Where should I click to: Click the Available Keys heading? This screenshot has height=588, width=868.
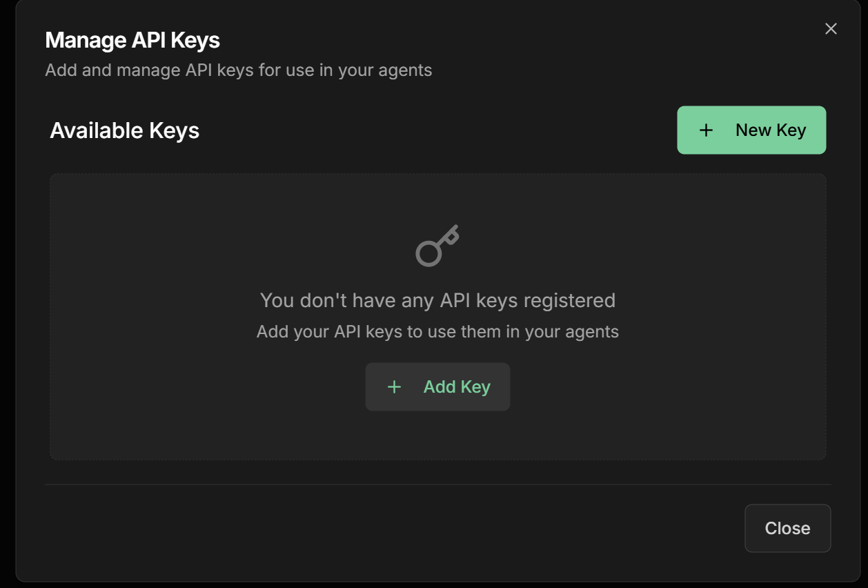124,130
